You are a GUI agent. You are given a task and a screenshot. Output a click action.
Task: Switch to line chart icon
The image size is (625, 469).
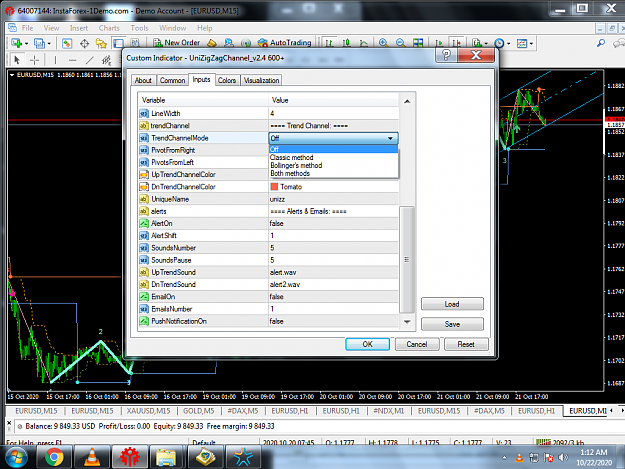[364, 43]
